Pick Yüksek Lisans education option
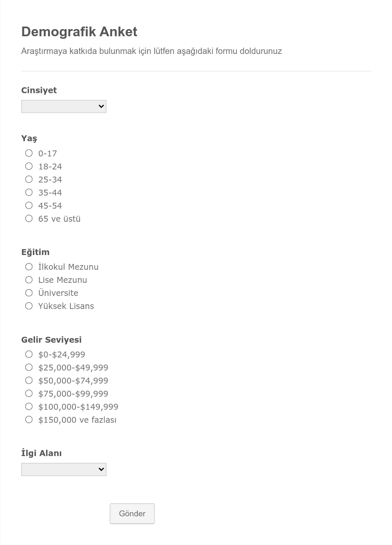392x545 pixels. pos(29,306)
